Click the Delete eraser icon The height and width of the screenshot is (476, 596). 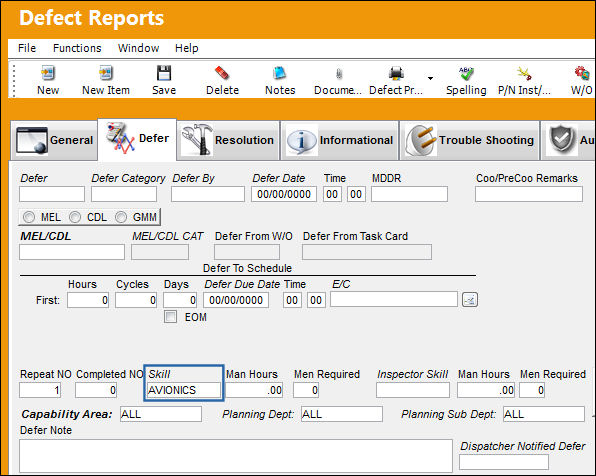[222, 73]
